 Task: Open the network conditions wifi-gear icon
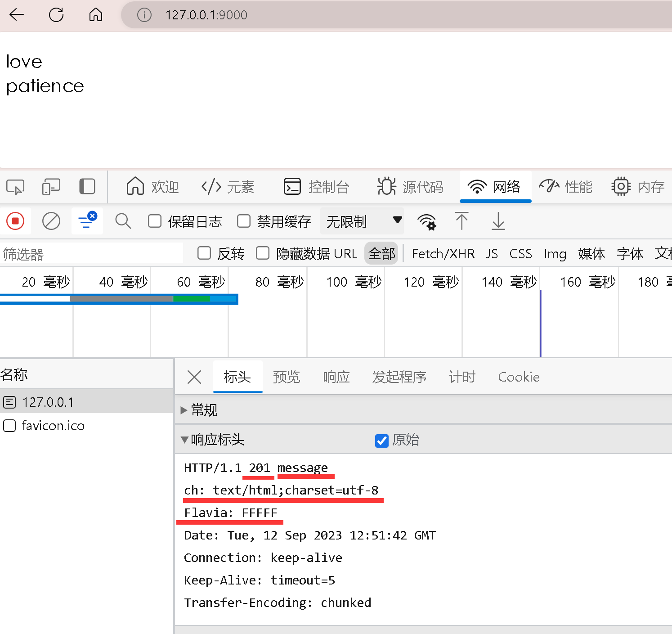point(426,221)
